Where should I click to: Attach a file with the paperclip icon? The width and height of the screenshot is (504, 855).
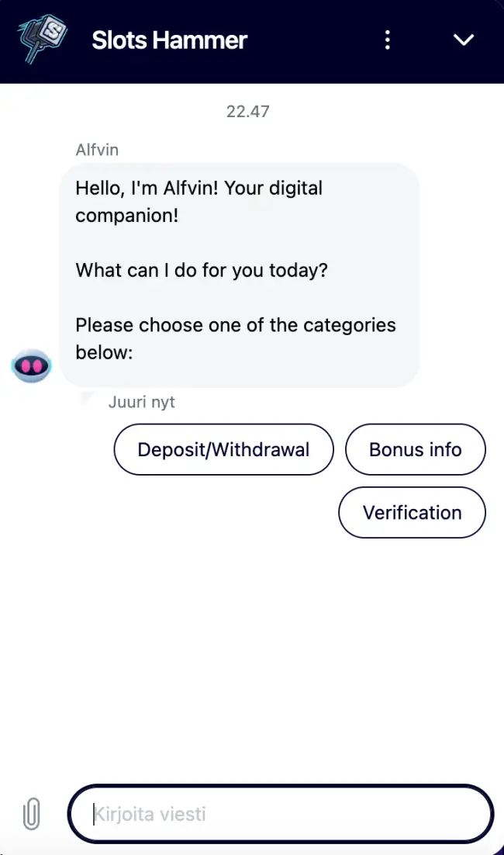(31, 815)
